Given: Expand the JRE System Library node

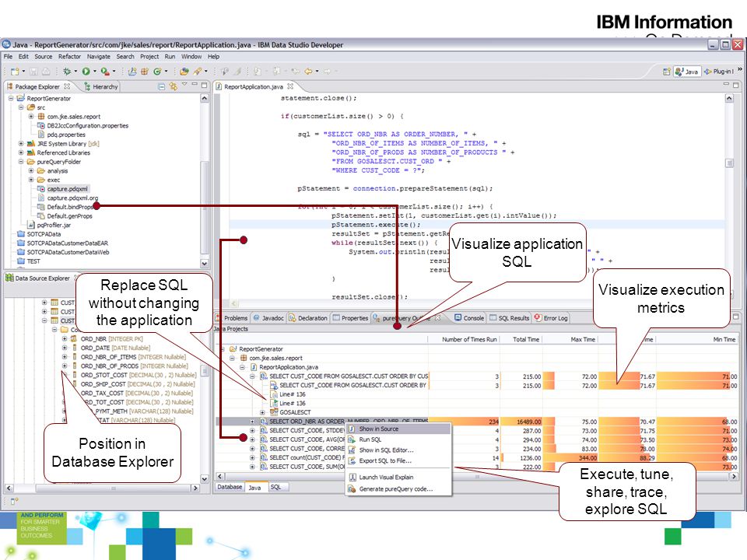Looking at the screenshot, I should pos(21,143).
